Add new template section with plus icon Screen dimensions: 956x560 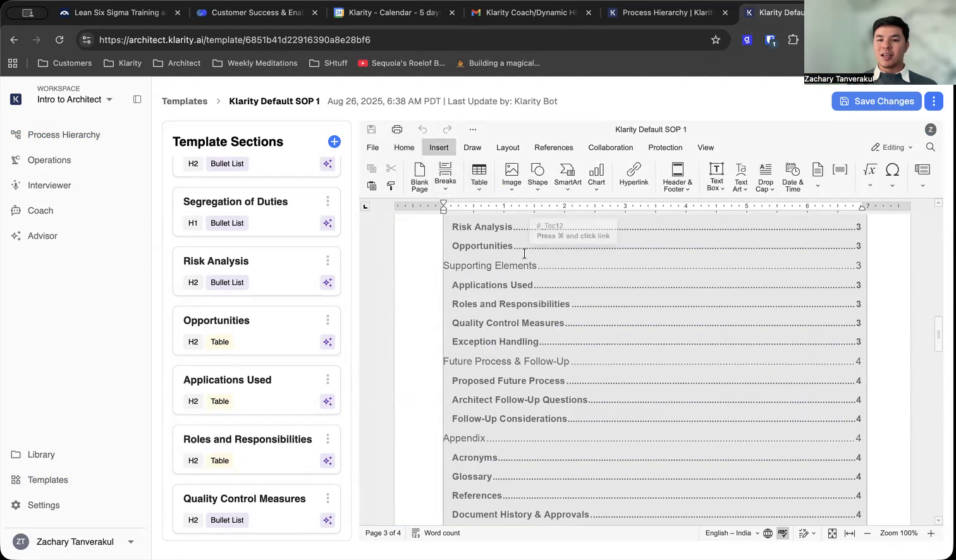334,142
